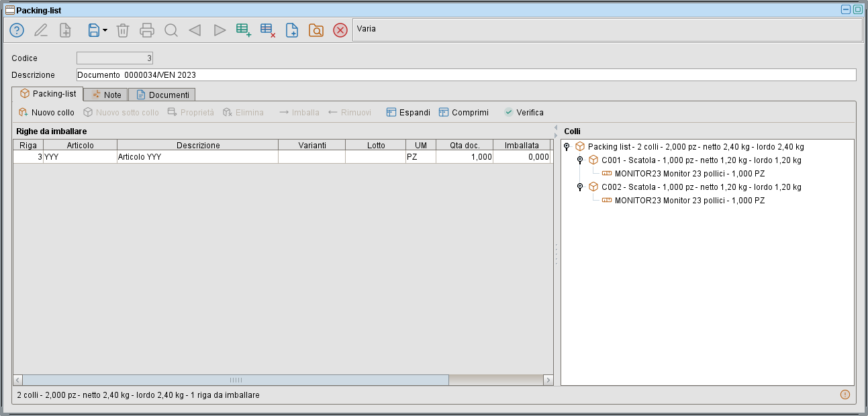Select the C001 - Scatola tree item

[695, 160]
